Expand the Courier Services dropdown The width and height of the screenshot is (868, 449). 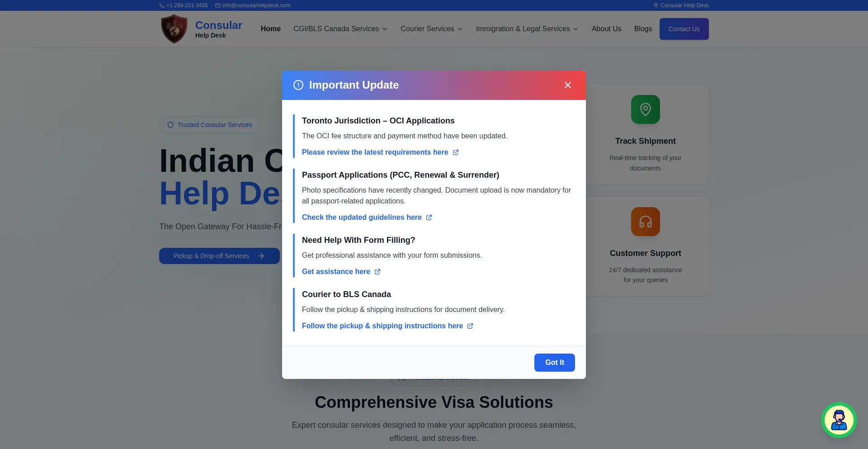[432, 29]
